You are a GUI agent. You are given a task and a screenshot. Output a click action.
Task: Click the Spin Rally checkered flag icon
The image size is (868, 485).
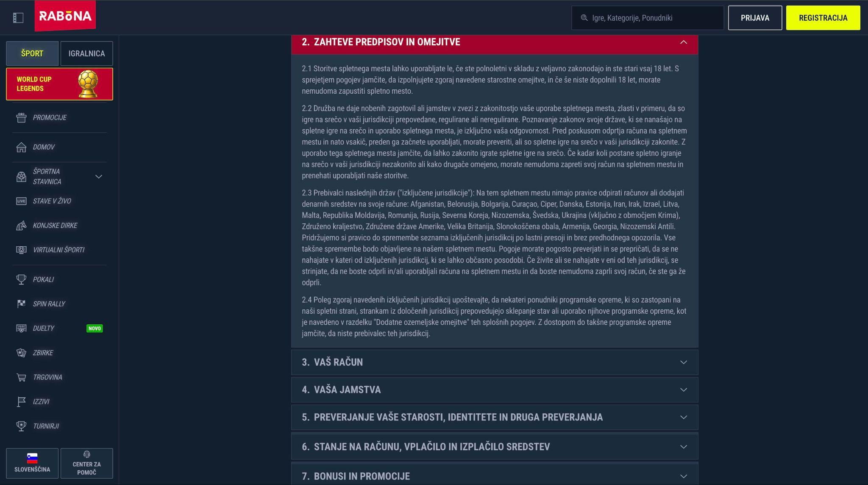[x=21, y=304]
